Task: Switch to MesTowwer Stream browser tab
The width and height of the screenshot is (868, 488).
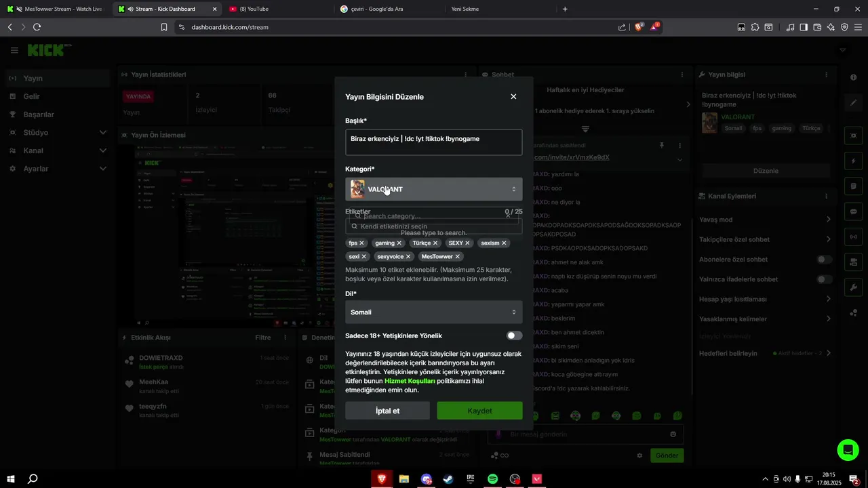Action: (x=57, y=9)
